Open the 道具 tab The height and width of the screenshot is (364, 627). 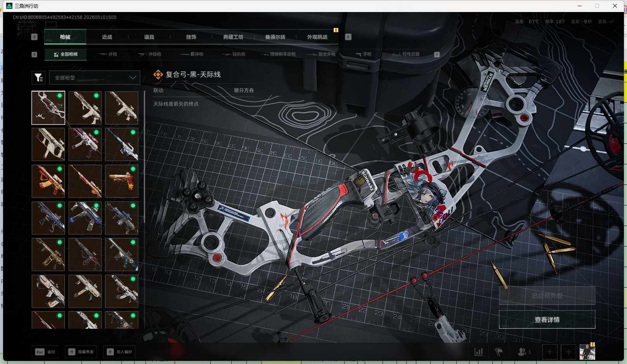click(x=149, y=37)
